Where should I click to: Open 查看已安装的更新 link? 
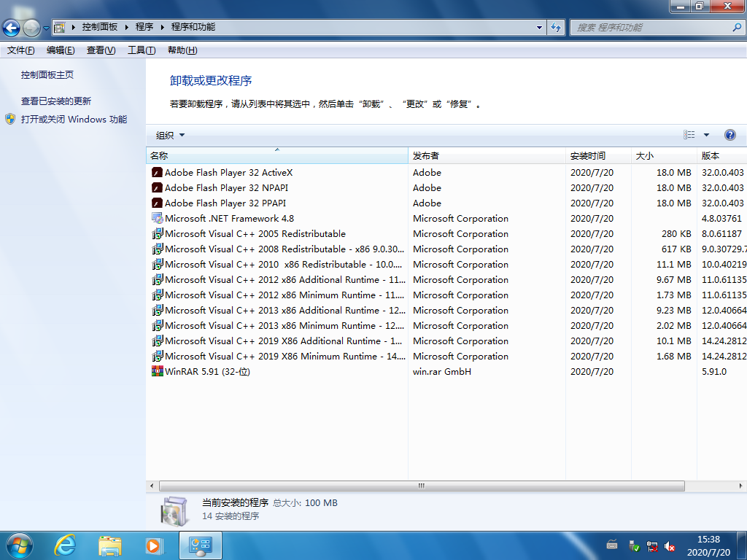point(55,101)
